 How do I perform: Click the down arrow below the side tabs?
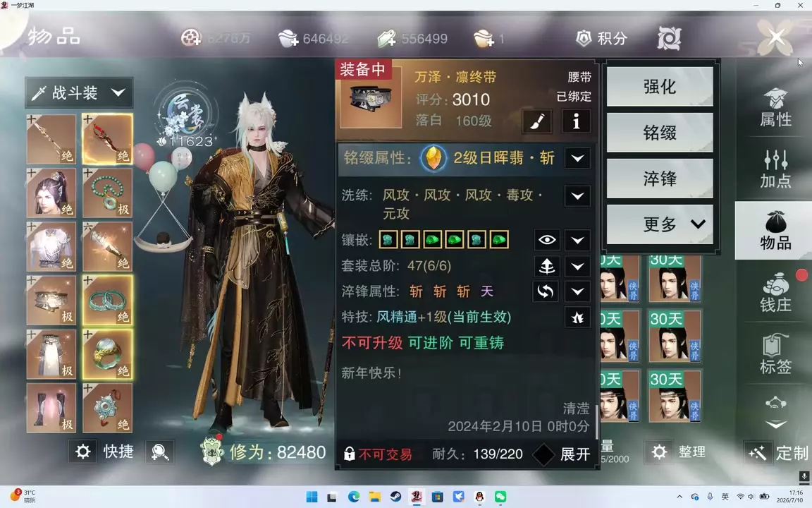point(776,424)
